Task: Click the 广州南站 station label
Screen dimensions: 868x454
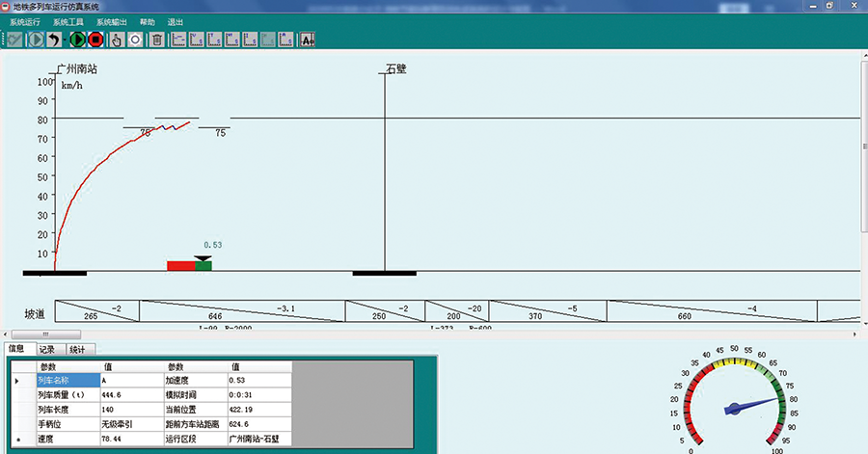Action: [77, 69]
